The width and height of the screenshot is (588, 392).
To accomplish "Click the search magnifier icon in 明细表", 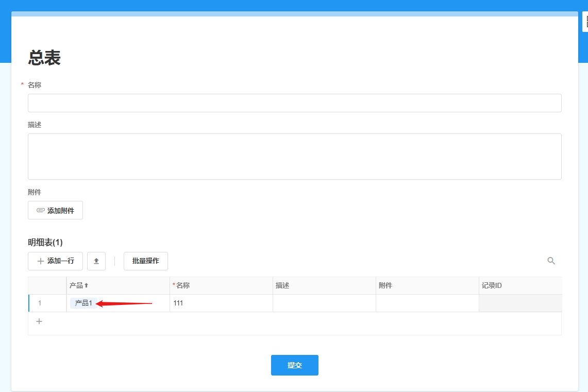I will coord(551,261).
